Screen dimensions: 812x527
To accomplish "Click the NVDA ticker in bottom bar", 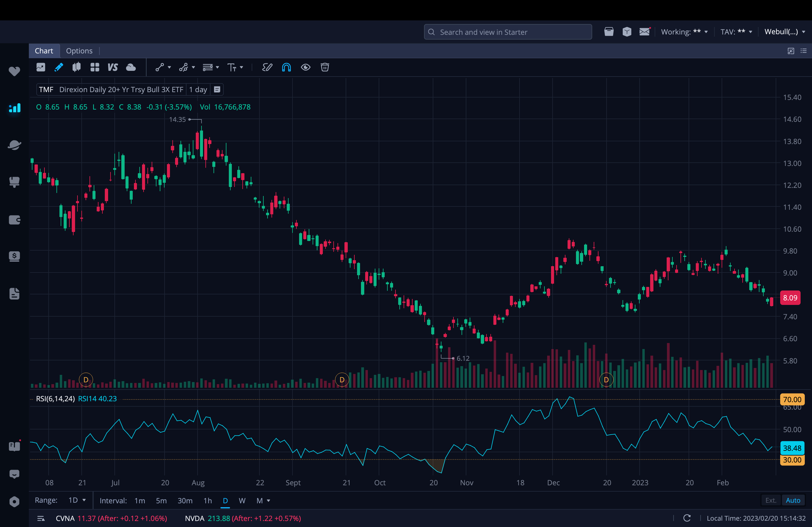I will pyautogui.click(x=195, y=518).
